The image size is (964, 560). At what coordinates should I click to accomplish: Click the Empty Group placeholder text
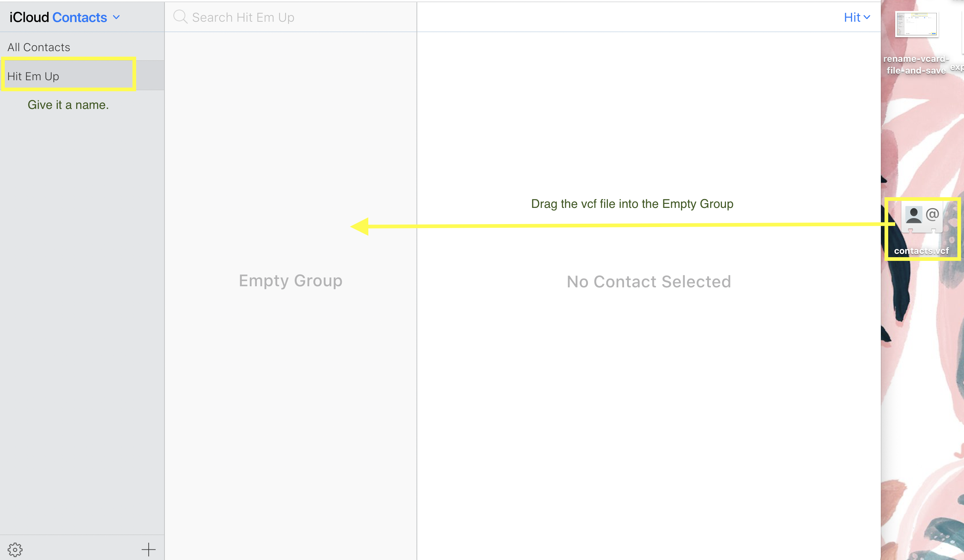tap(290, 281)
